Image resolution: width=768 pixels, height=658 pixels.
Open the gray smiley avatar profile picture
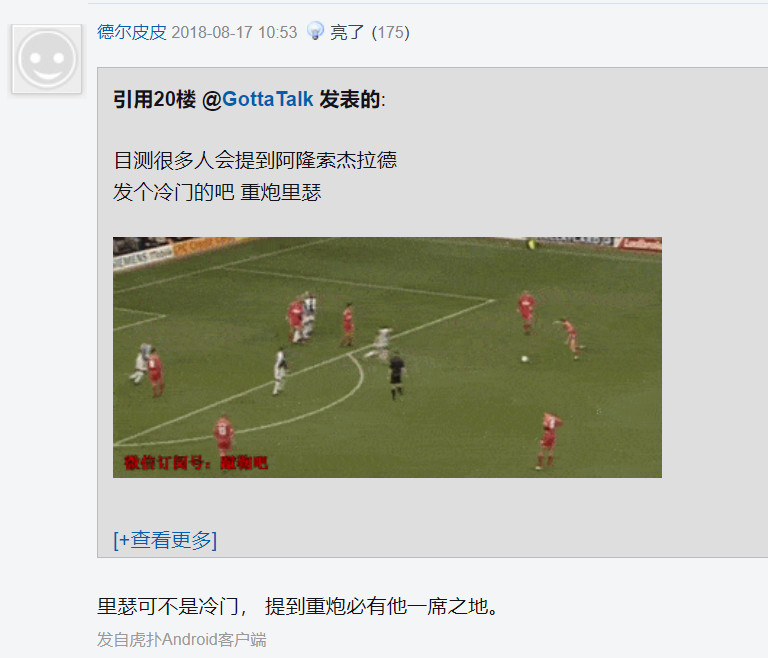47,59
